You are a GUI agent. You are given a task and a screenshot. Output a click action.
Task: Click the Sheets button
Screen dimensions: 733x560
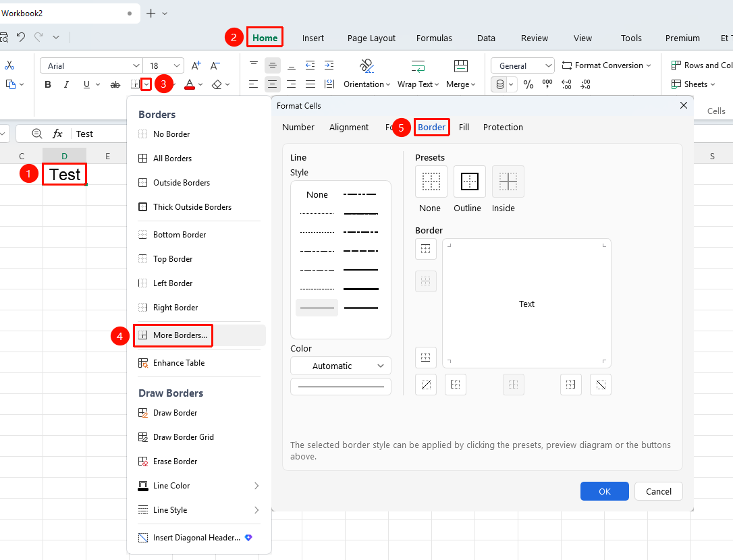[x=693, y=84]
